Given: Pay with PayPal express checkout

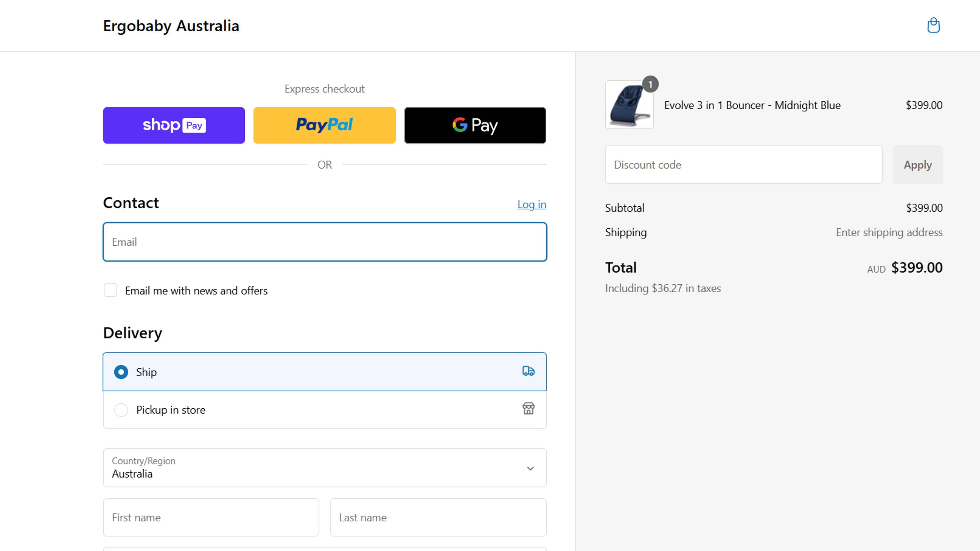Looking at the screenshot, I should point(324,125).
